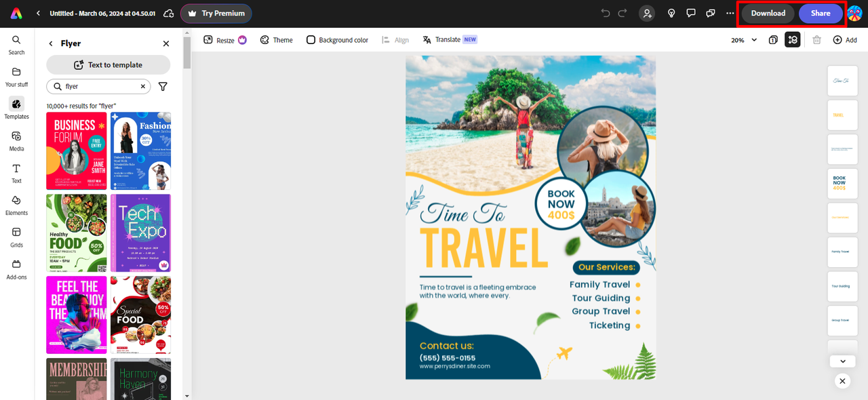Open Add-ons in the left sidebar
This screenshot has width=868, height=400.
pos(16,269)
